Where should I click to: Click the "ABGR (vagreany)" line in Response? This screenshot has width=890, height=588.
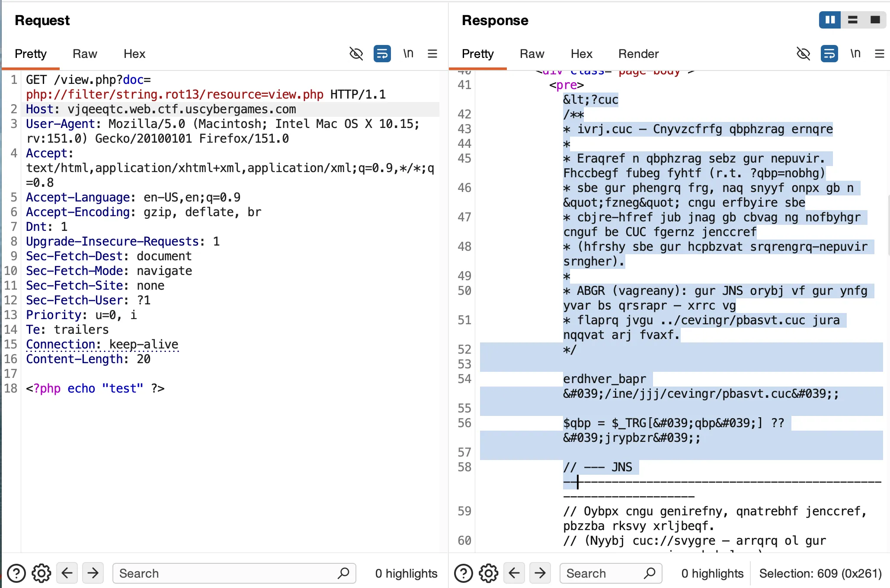point(715,291)
